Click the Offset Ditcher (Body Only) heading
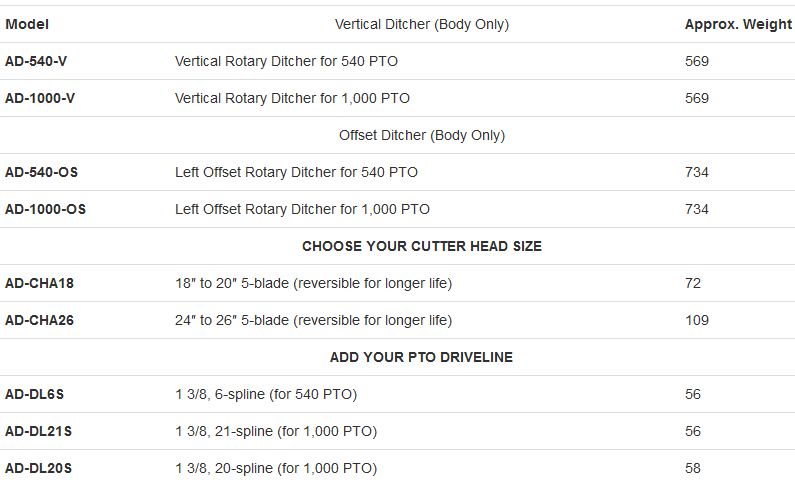 (x=422, y=135)
